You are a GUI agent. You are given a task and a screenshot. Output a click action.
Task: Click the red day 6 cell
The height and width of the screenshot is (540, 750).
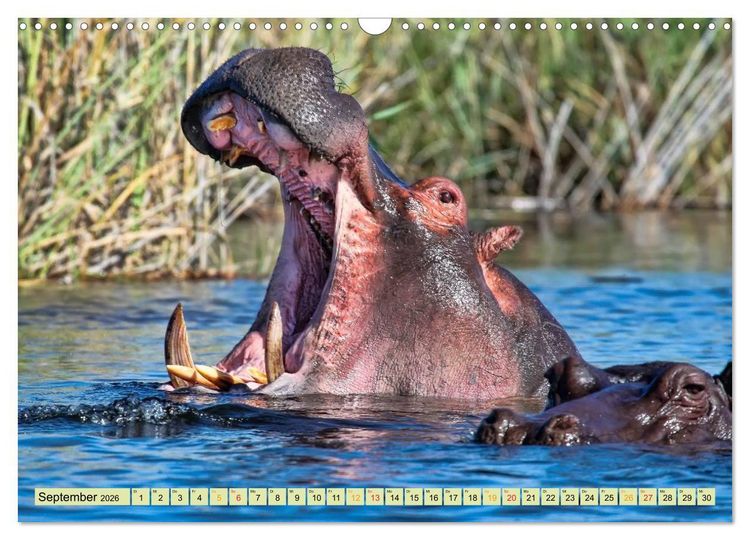pyautogui.click(x=238, y=497)
